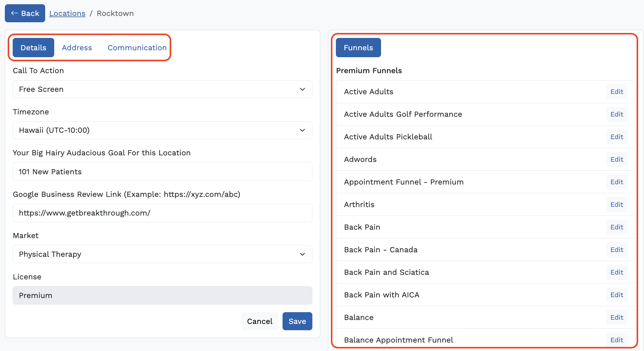
Task: Select the Details tab
Action: [x=33, y=48]
